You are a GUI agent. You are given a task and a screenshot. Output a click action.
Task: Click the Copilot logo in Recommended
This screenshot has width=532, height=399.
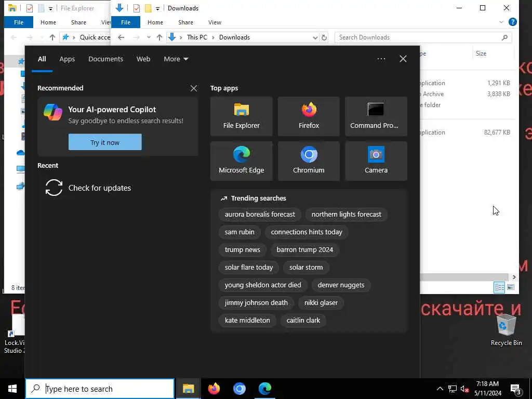53,112
